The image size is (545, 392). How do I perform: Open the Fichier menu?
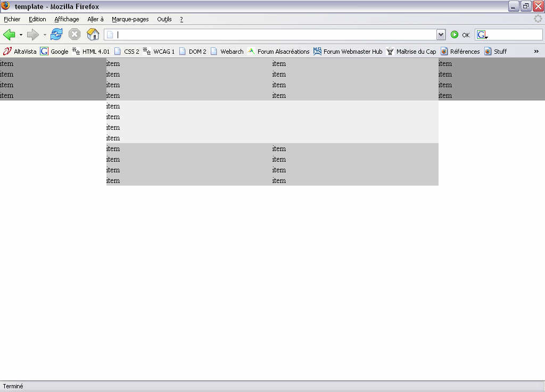[x=12, y=19]
